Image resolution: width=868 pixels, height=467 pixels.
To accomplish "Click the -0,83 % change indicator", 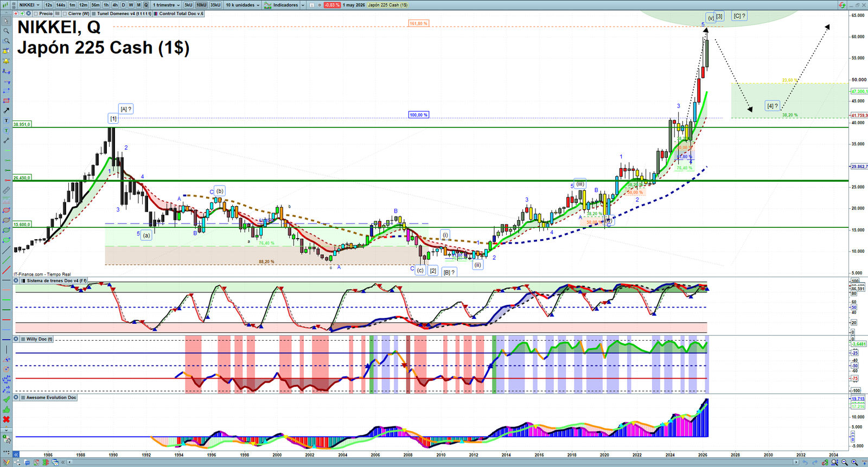I will pyautogui.click(x=332, y=5).
